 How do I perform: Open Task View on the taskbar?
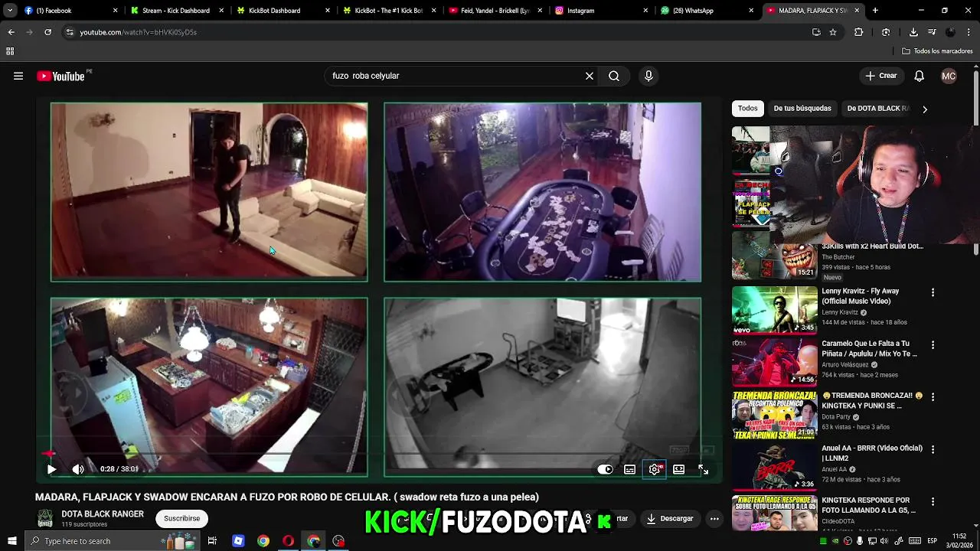(x=212, y=541)
